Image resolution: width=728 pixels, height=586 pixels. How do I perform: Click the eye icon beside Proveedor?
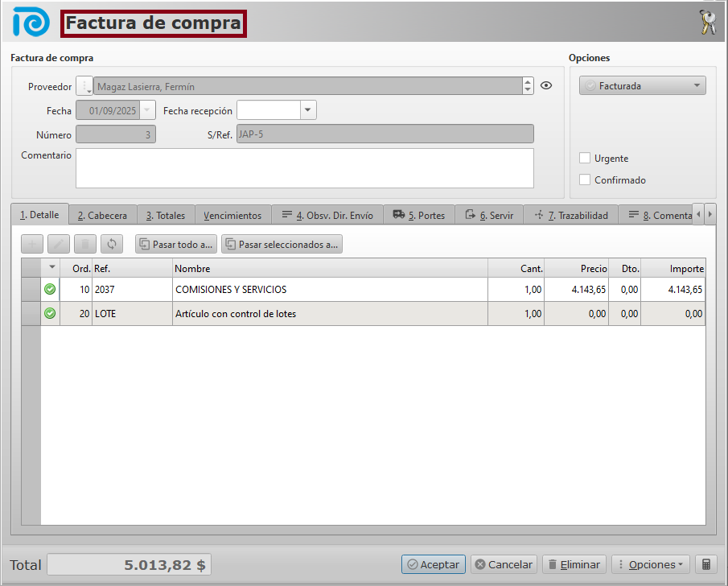[546, 86]
